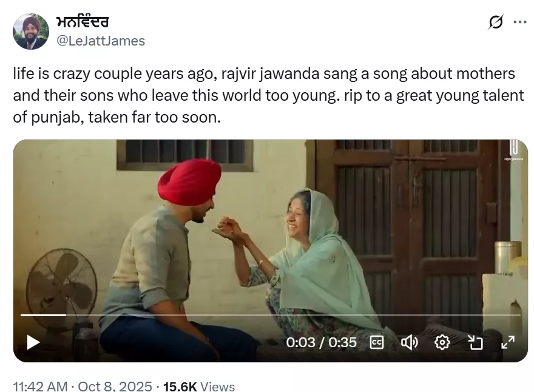This screenshot has height=392, width=534.
Task: Enable picture-in-picture mode for the video
Action: (475, 342)
